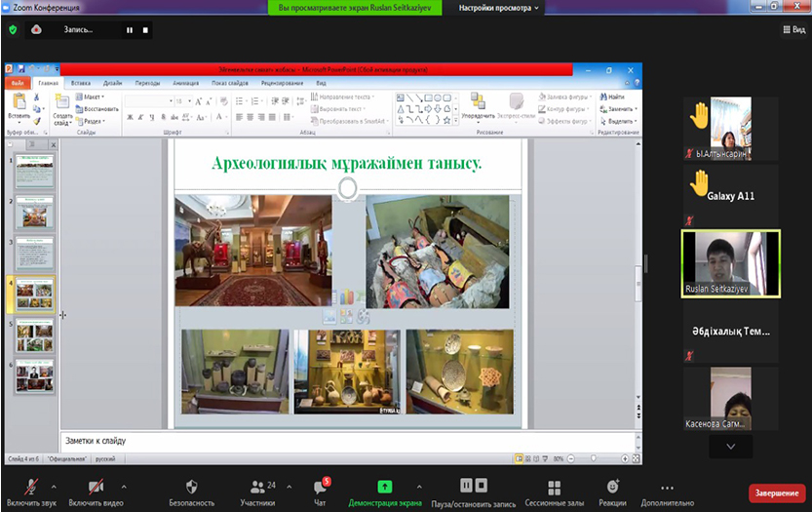The height and width of the screenshot is (512, 812).
Task: Select slide 5 thumbnail in slide panel
Action: [35, 335]
